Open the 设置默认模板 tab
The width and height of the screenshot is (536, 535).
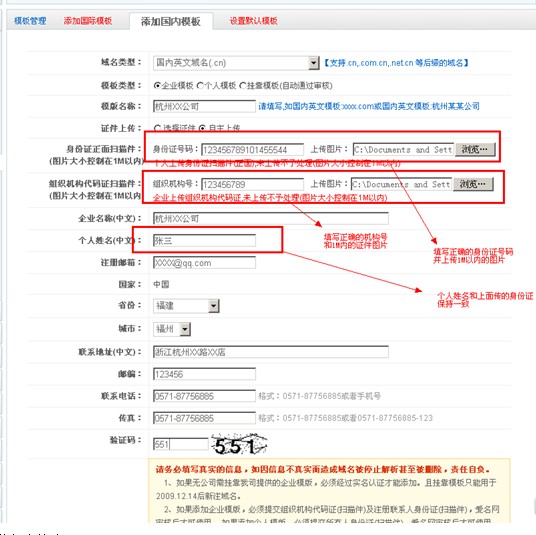(x=253, y=21)
